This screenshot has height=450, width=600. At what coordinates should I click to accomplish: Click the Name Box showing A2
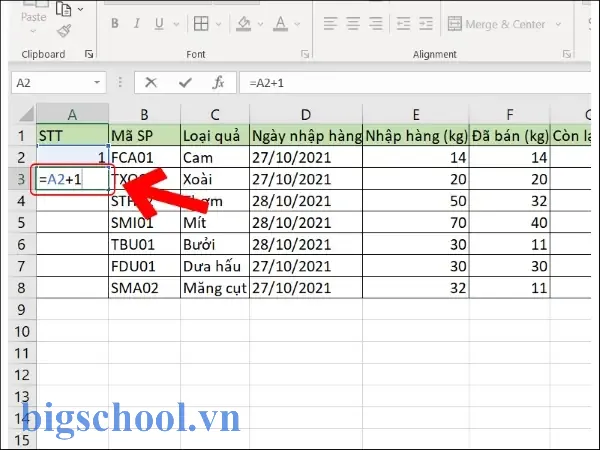tap(52, 83)
